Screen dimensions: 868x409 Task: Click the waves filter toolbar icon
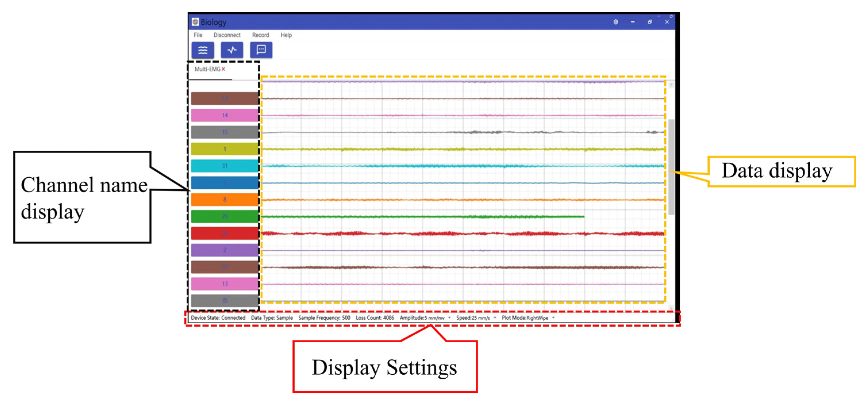click(x=203, y=50)
